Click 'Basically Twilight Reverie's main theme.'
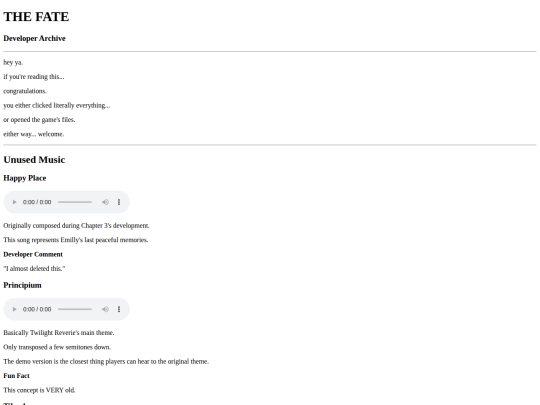The image size is (540, 405). click(x=59, y=333)
